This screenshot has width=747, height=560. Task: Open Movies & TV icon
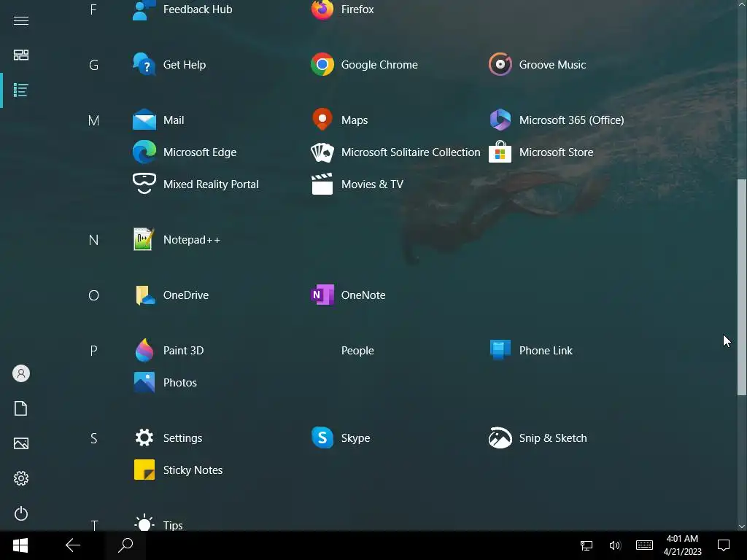tap(322, 184)
